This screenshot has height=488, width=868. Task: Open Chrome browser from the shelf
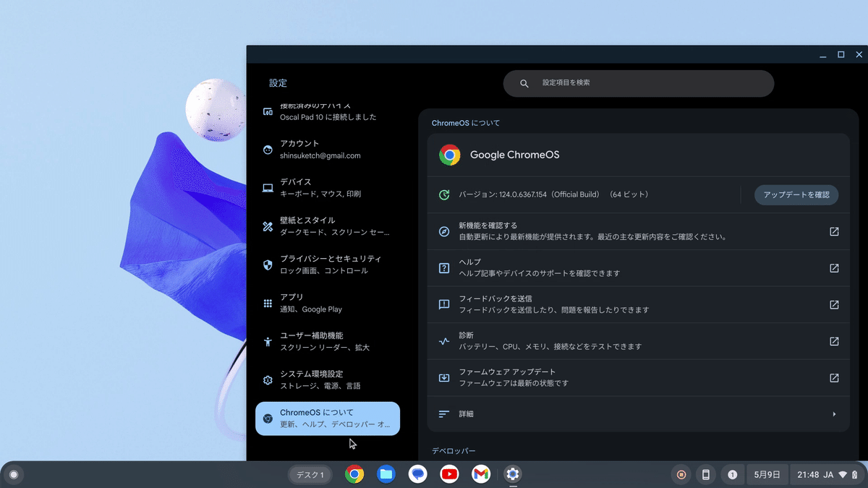pyautogui.click(x=354, y=474)
